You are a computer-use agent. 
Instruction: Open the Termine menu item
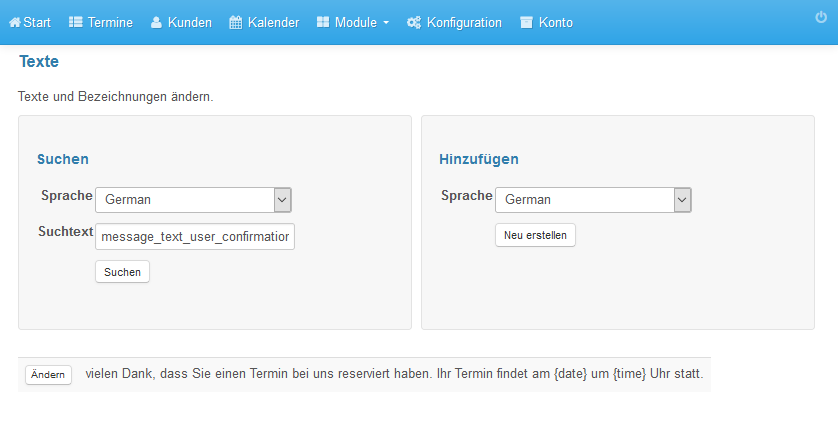(x=110, y=22)
